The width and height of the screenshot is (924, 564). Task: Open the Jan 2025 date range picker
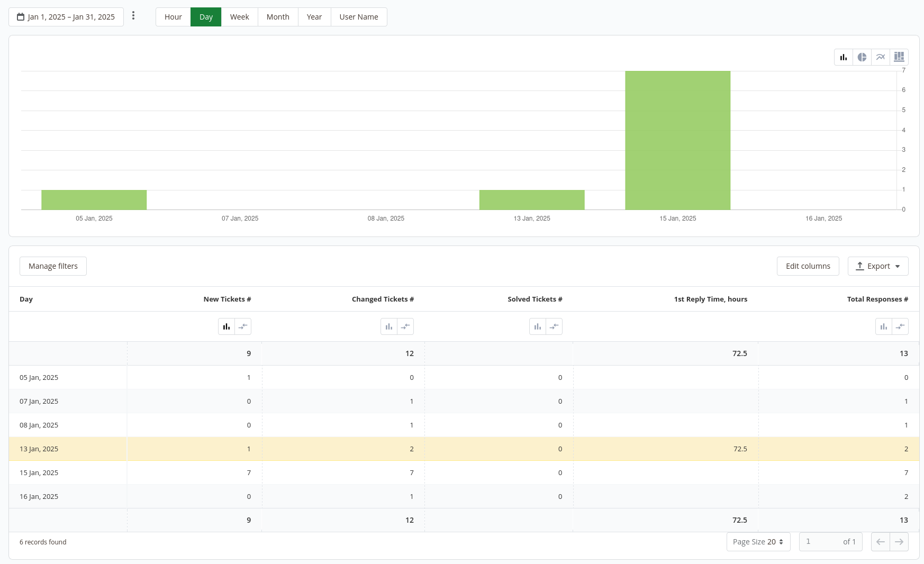66,17
